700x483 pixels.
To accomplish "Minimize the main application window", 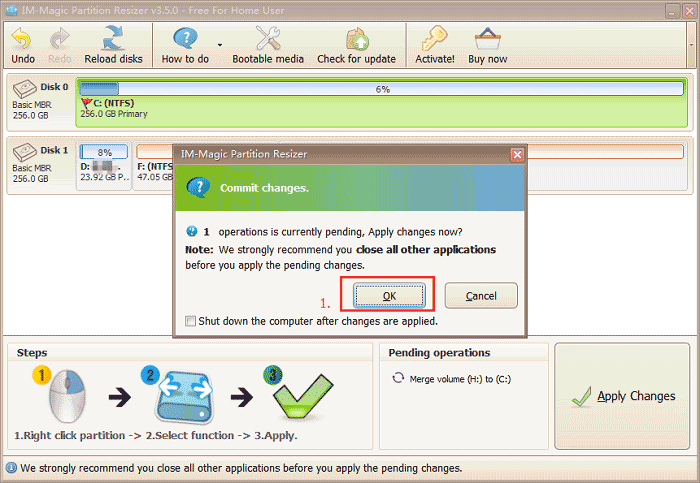I will (x=672, y=11).
